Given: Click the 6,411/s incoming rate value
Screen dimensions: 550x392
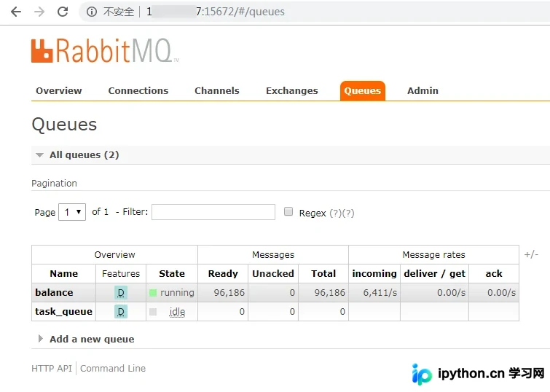Looking at the screenshot, I should pos(380,293).
